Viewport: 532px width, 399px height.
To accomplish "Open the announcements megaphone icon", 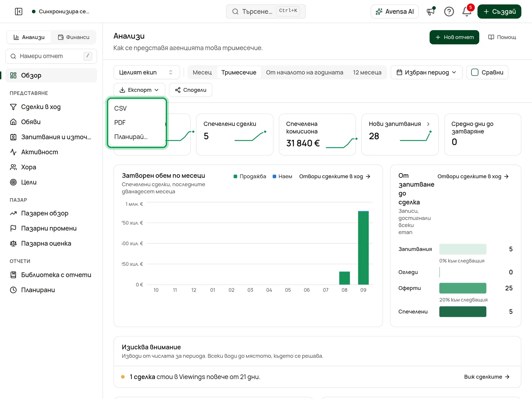I will pos(431,12).
